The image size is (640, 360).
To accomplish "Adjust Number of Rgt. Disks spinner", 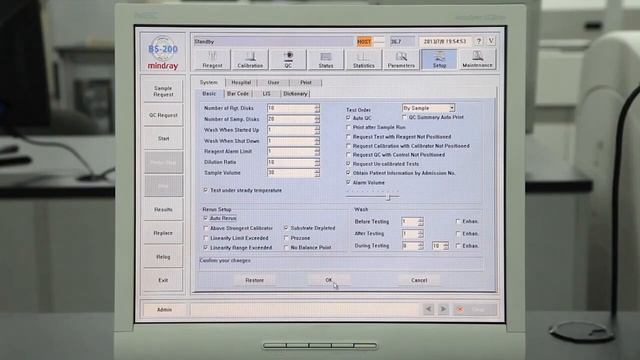I will [317, 108].
